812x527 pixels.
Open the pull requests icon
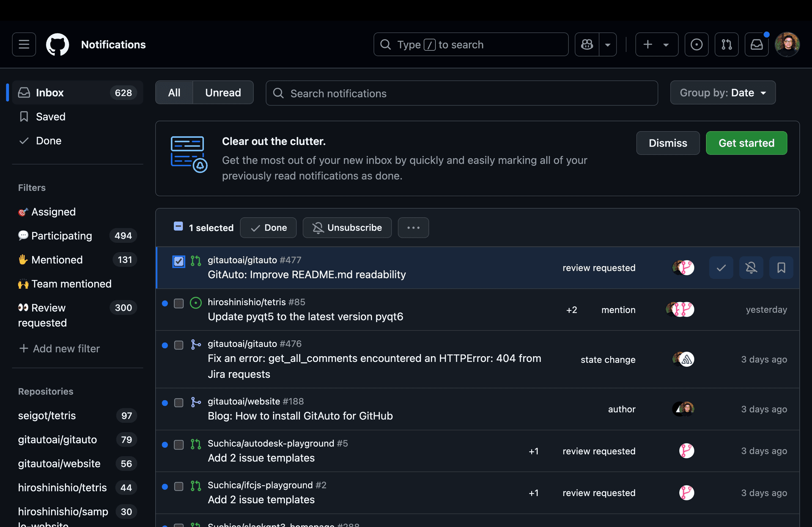(x=726, y=44)
